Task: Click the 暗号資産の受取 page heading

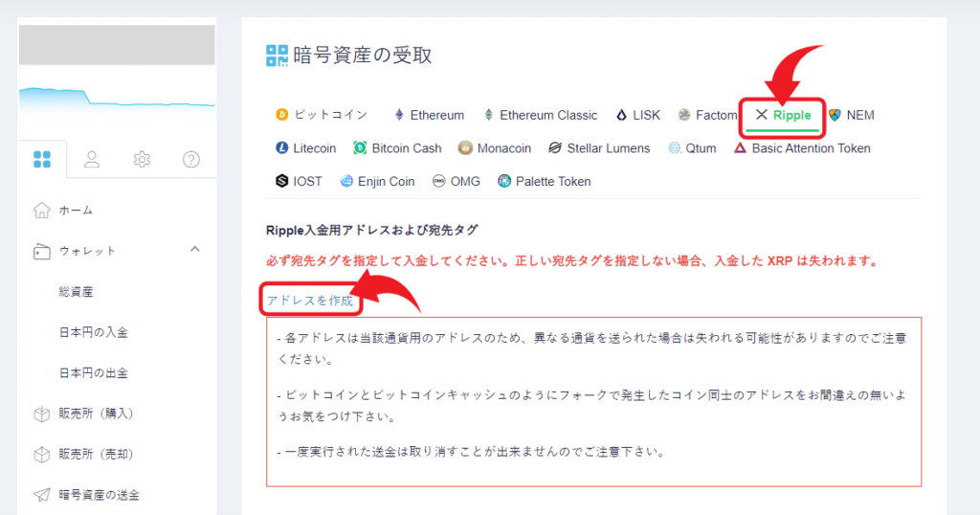Action: (x=363, y=56)
